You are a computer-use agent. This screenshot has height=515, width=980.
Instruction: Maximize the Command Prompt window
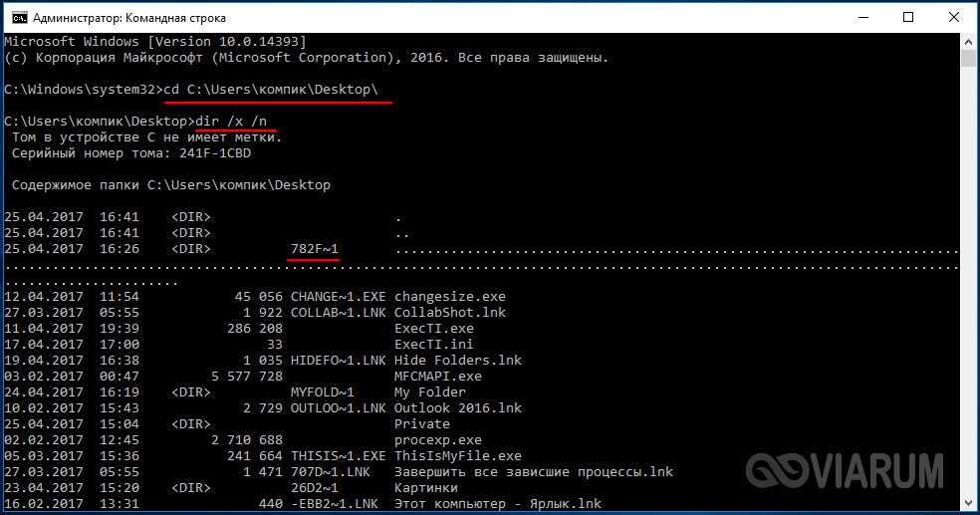(908, 18)
